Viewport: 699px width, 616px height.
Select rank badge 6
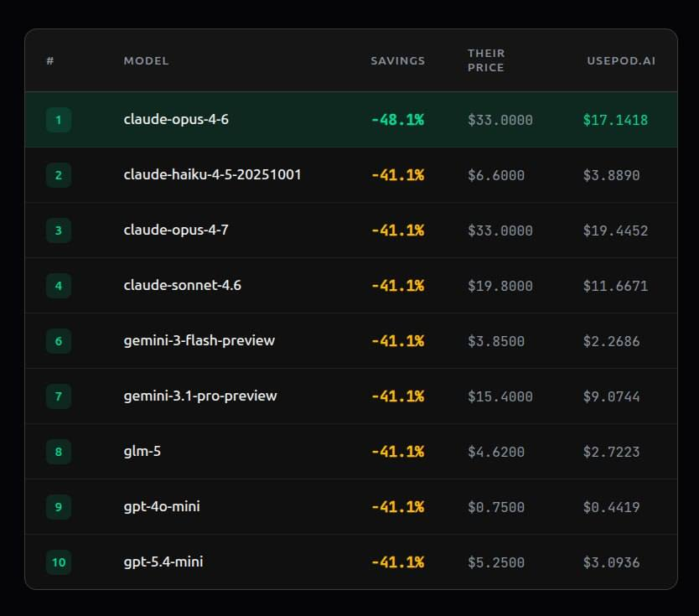point(59,341)
